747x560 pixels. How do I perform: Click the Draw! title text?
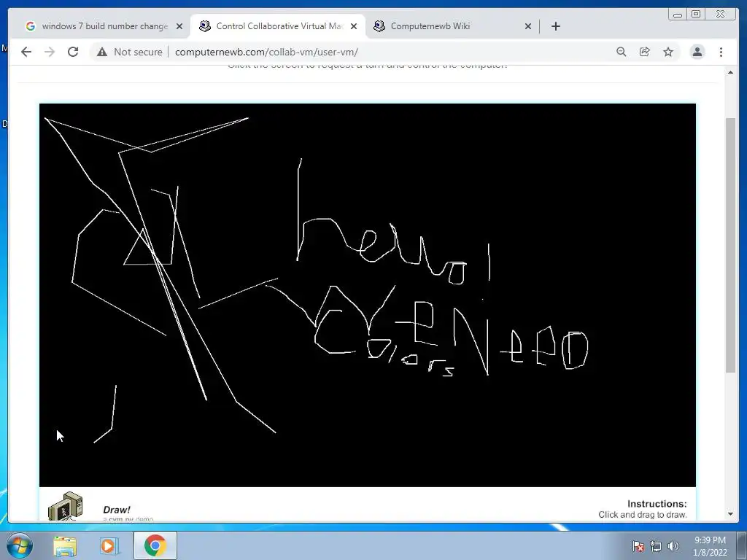pyautogui.click(x=116, y=510)
